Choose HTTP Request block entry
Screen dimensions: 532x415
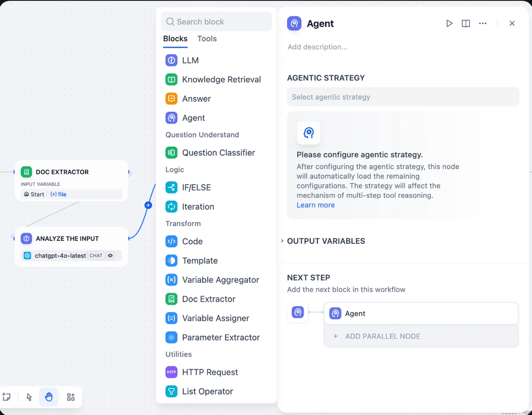216,372
